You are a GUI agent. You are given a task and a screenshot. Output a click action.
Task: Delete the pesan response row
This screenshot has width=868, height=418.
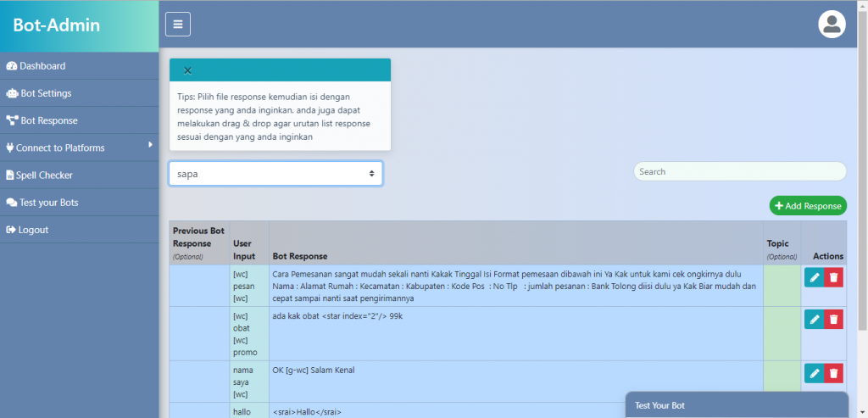(x=834, y=276)
